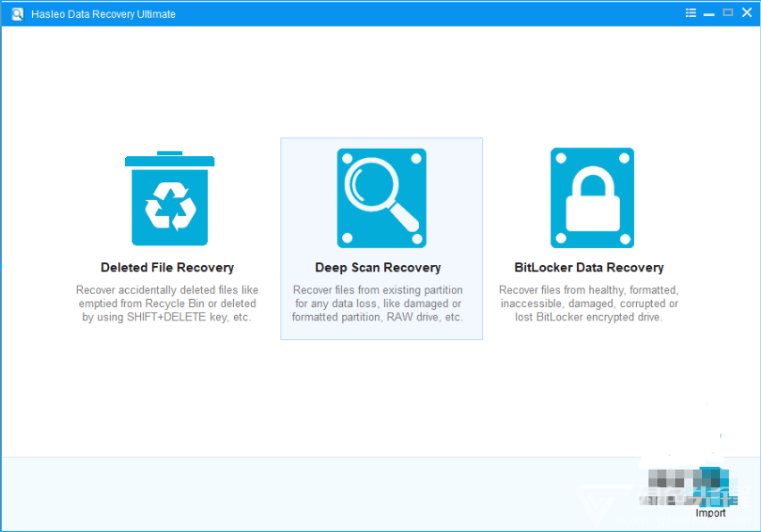The height and width of the screenshot is (532, 761).
Task: Select the BitLocker Data Recovery heading
Action: tap(589, 268)
